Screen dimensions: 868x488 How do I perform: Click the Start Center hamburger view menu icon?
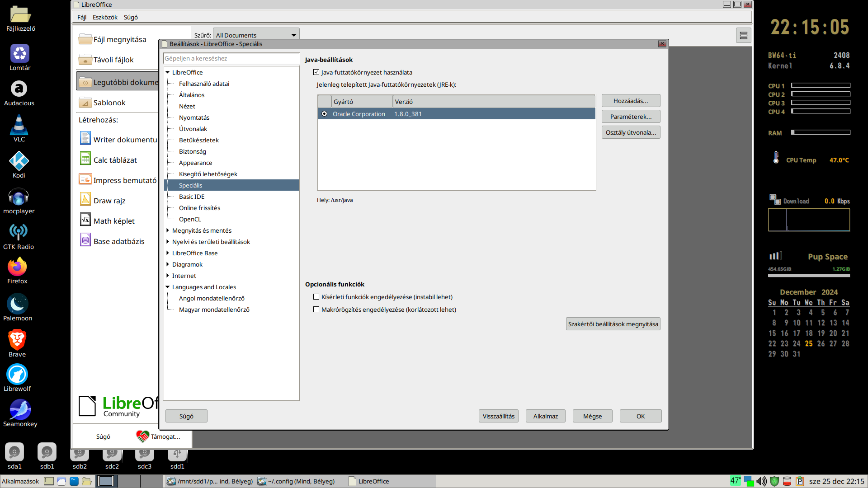click(x=744, y=35)
